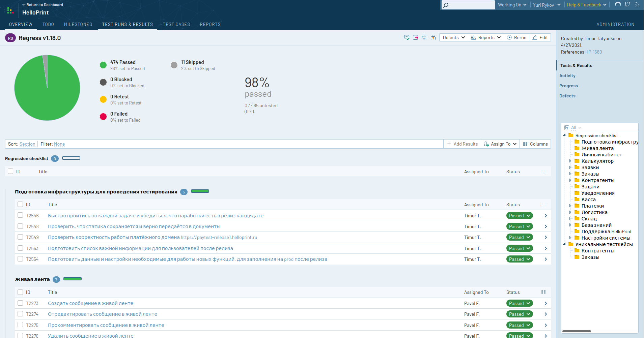Image resolution: width=644 pixels, height=338 pixels.
Task: Check the select-all box in Живая лента header
Action: [20, 292]
